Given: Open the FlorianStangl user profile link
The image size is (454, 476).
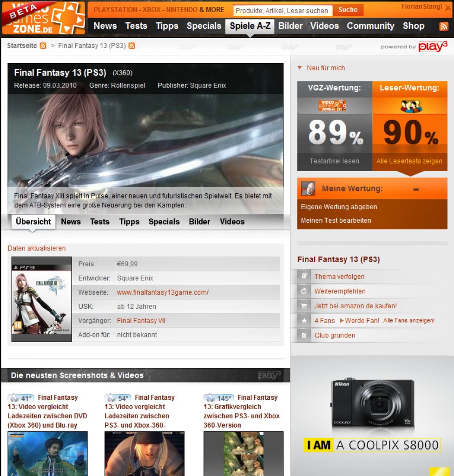Looking at the screenshot, I should [422, 7].
